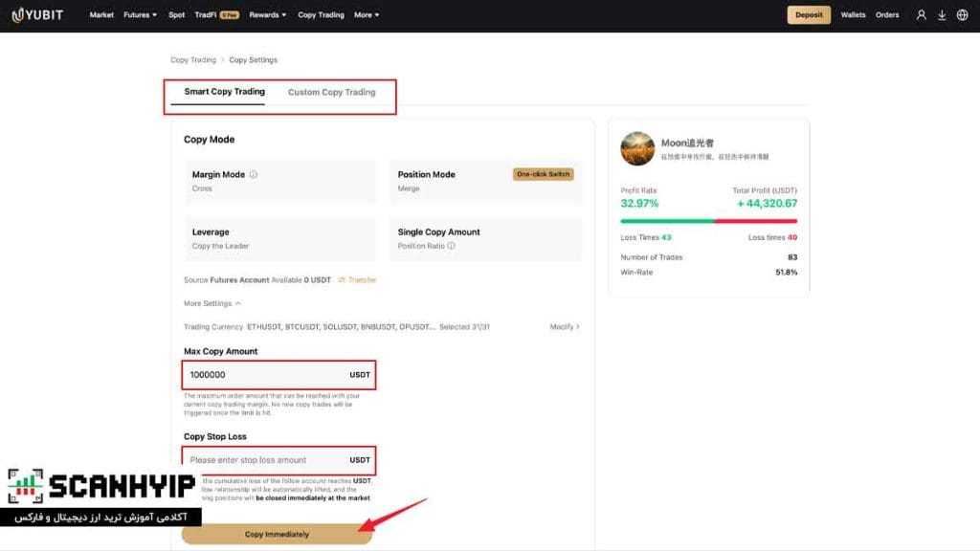
Task: Click the Moon trader avatar
Action: 637,148
